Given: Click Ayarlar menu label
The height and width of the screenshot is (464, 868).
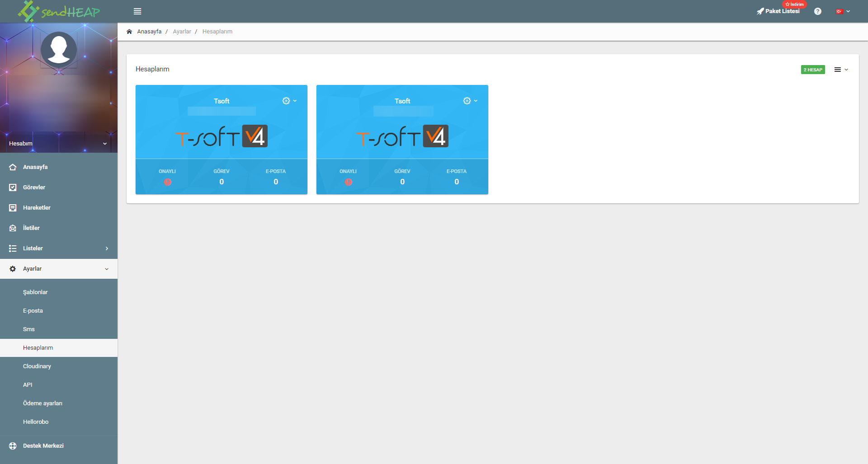Looking at the screenshot, I should point(32,269).
